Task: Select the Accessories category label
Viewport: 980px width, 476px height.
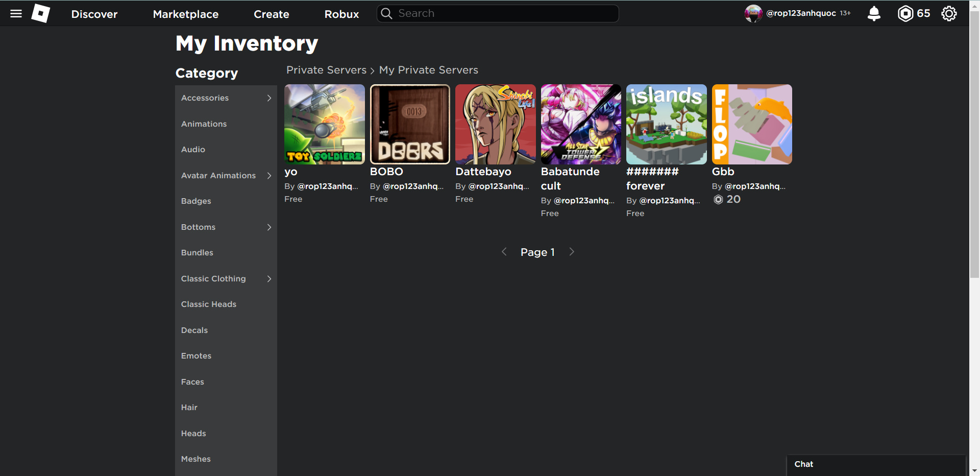Action: tap(205, 98)
